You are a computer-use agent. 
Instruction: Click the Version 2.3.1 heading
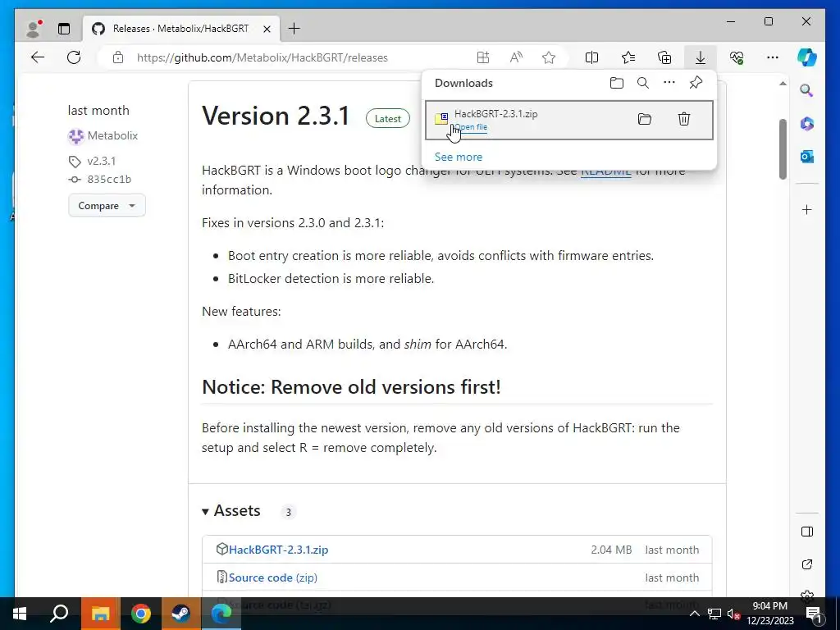point(276,116)
